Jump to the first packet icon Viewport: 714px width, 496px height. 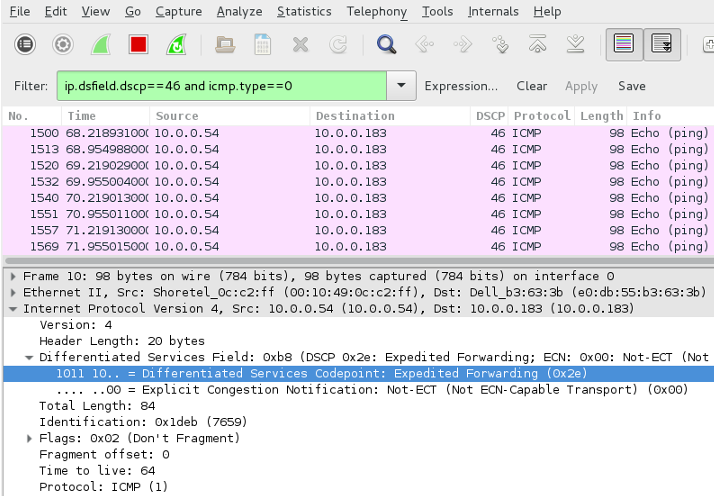[538, 44]
